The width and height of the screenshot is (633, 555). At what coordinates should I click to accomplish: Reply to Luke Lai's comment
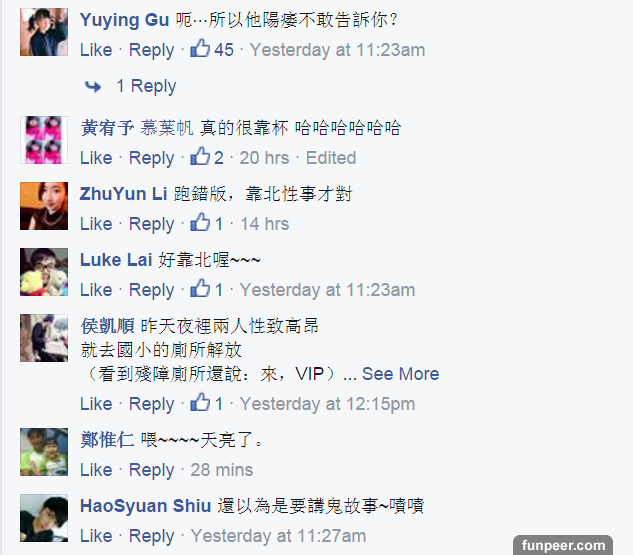click(151, 291)
